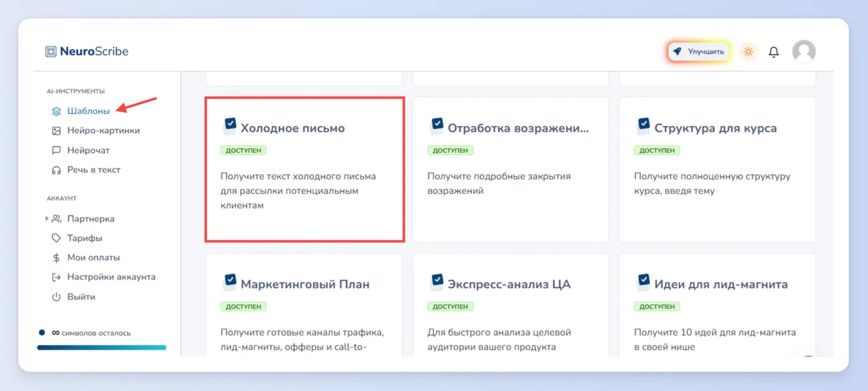Screen dimensions: 868x391
Task: Click the АККАУНТ section header
Action: point(61,198)
